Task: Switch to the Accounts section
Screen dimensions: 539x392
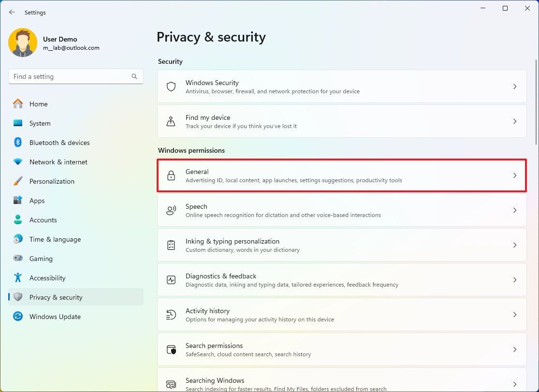Action: [x=43, y=220]
